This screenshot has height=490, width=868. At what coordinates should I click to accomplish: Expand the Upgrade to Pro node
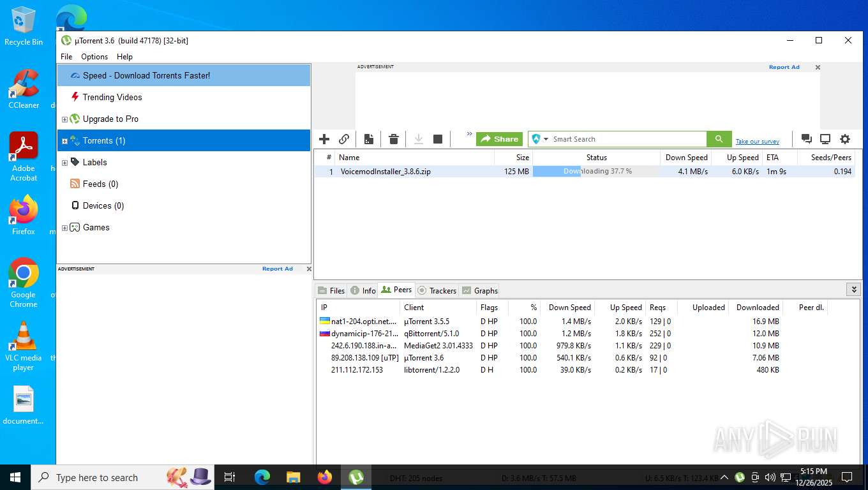(64, 119)
